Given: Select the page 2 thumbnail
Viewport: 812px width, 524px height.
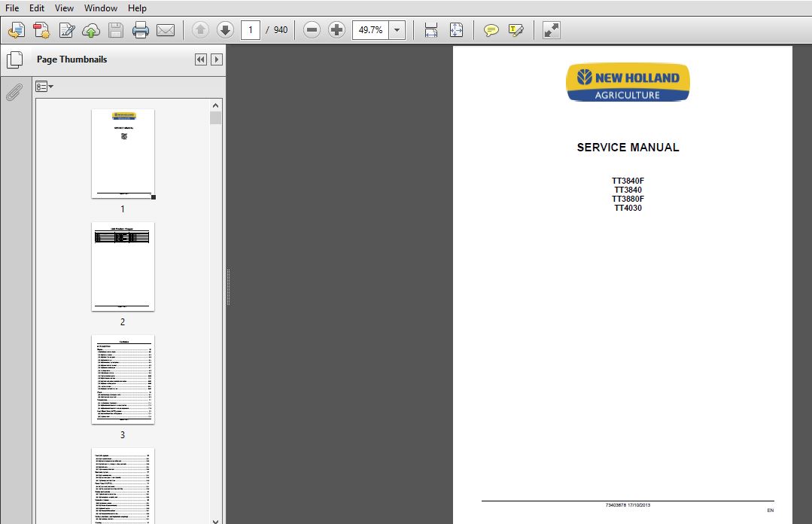Looking at the screenshot, I should coord(123,267).
